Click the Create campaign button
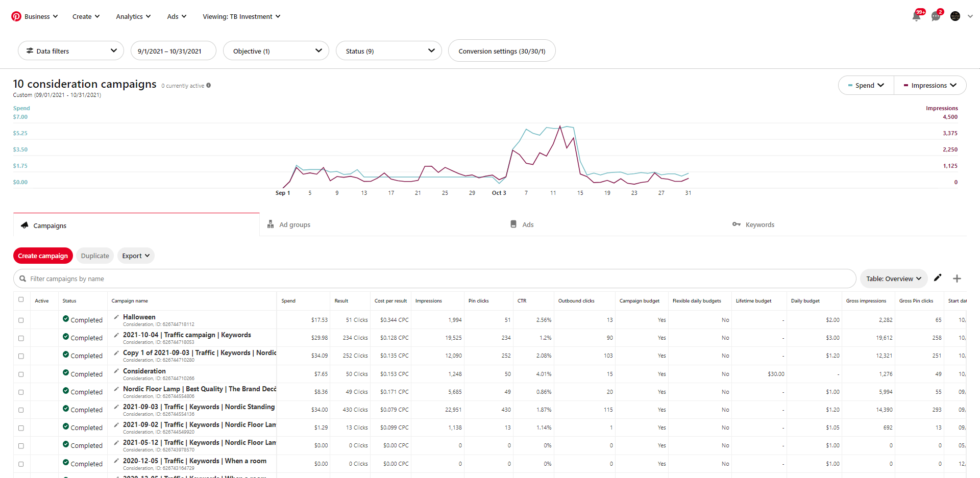Image resolution: width=980 pixels, height=478 pixels. (43, 256)
